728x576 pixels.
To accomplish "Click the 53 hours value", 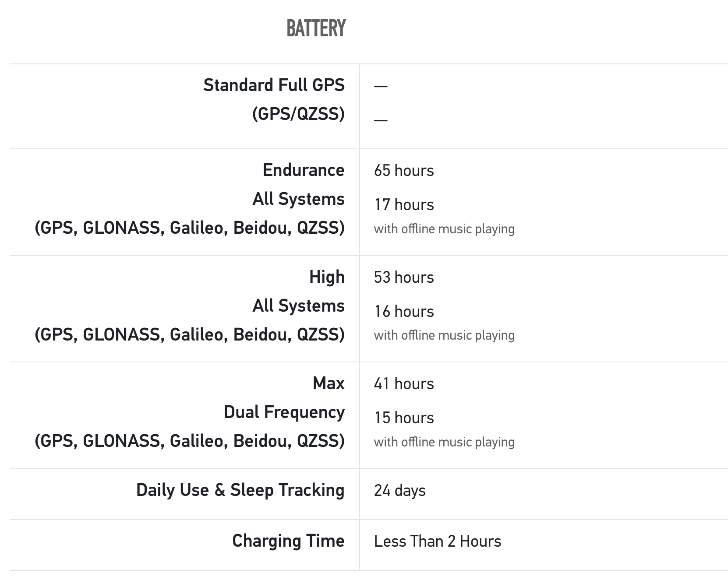I will click(x=403, y=277).
